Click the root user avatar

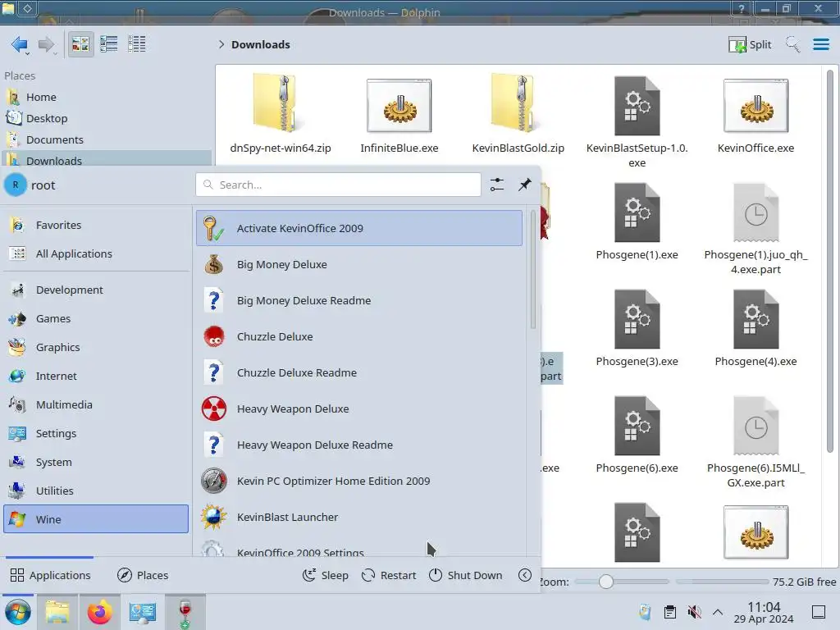pyautogui.click(x=16, y=185)
